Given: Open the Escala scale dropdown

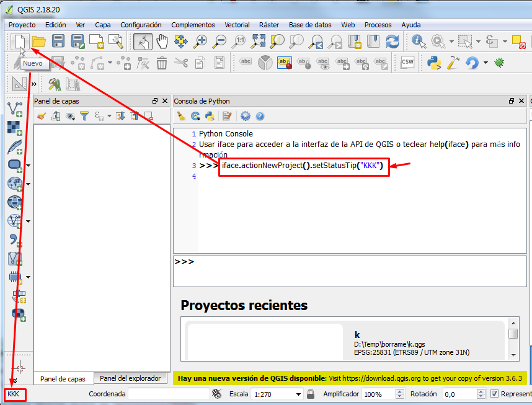Looking at the screenshot, I should [x=298, y=394].
